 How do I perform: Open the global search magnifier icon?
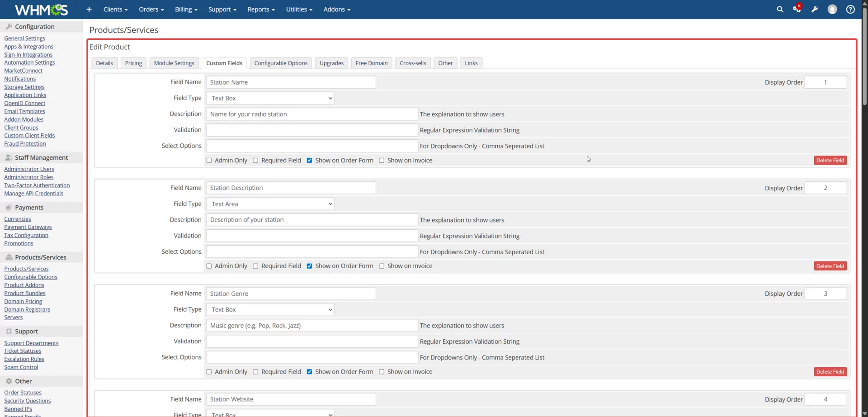(x=780, y=9)
